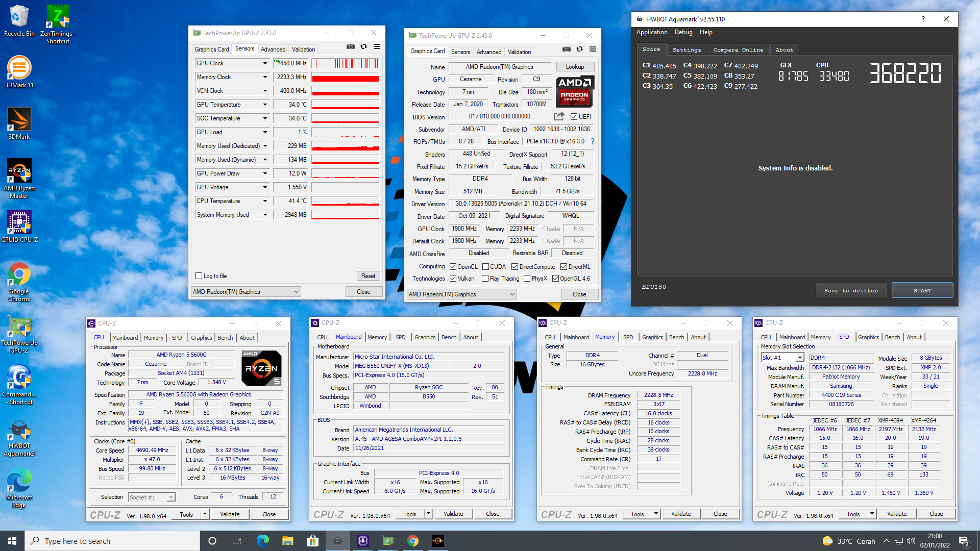This screenshot has height=551, width=980.
Task: Open GPU selector dropdown in Sensors window
Action: point(246,292)
